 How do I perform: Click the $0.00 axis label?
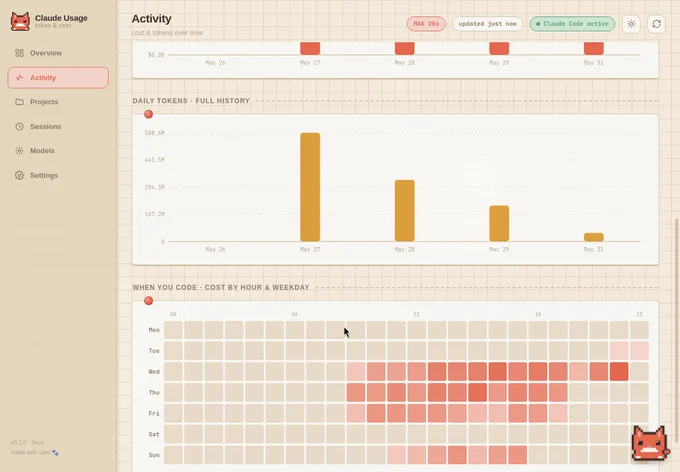point(156,55)
